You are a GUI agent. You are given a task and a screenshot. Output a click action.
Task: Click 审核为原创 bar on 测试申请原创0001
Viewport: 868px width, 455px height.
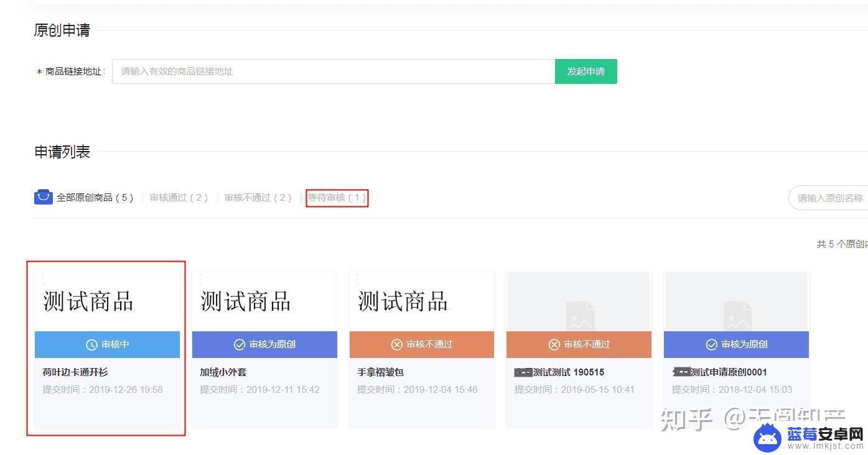[x=736, y=344]
